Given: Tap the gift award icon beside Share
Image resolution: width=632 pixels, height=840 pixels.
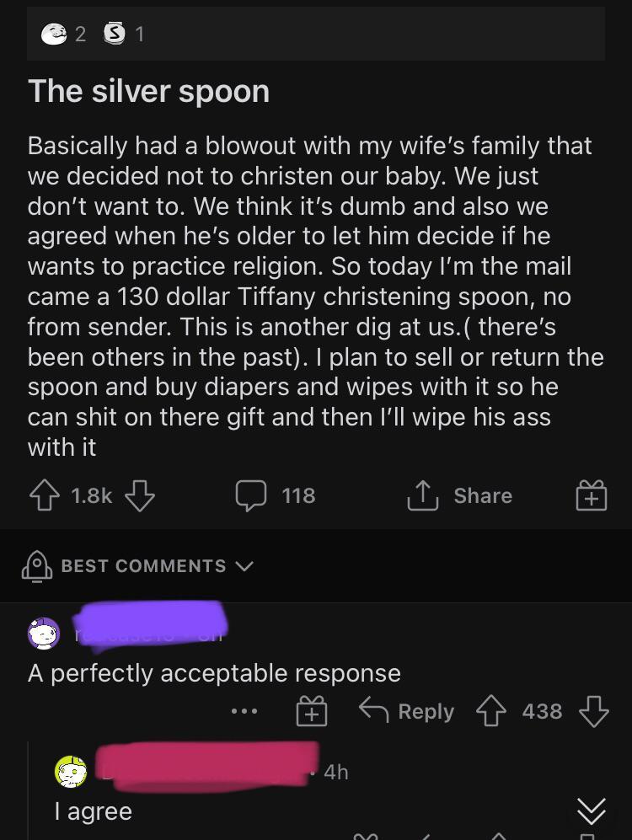Looking at the screenshot, I should point(591,495).
